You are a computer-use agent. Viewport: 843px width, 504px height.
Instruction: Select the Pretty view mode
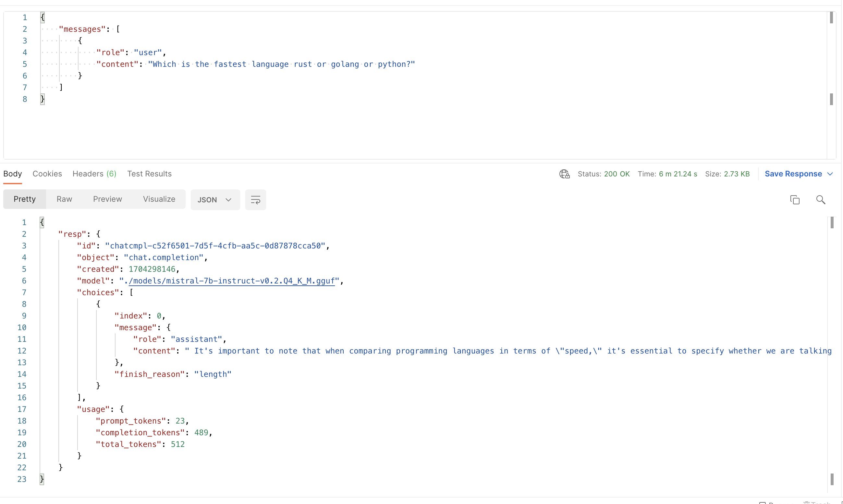tap(24, 199)
